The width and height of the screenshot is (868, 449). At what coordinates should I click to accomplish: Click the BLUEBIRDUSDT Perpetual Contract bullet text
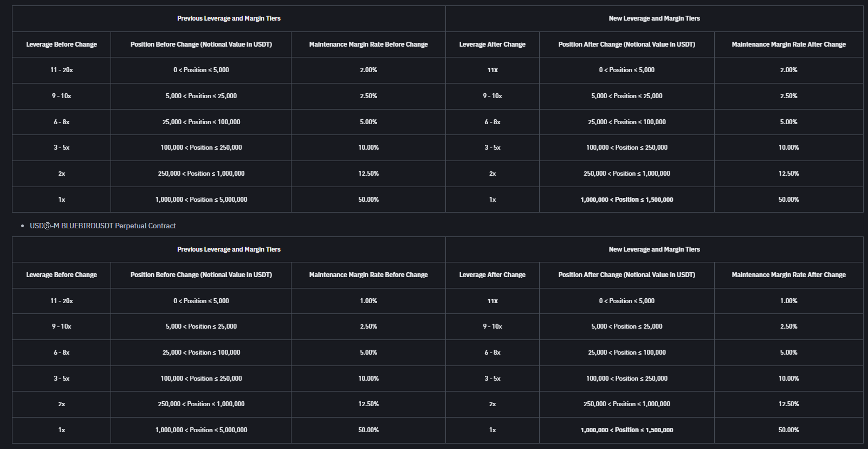pos(103,226)
